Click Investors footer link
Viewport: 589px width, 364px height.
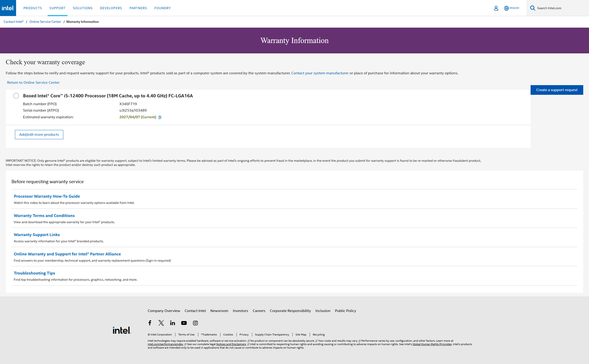[x=240, y=311]
